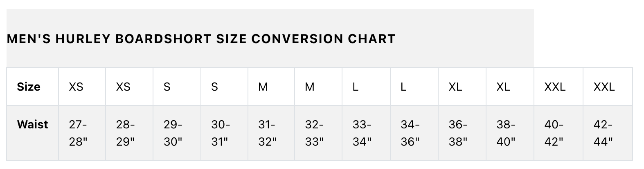Select the 40-42" waist cell
This screenshot has width=644, height=169.
[x=558, y=133]
